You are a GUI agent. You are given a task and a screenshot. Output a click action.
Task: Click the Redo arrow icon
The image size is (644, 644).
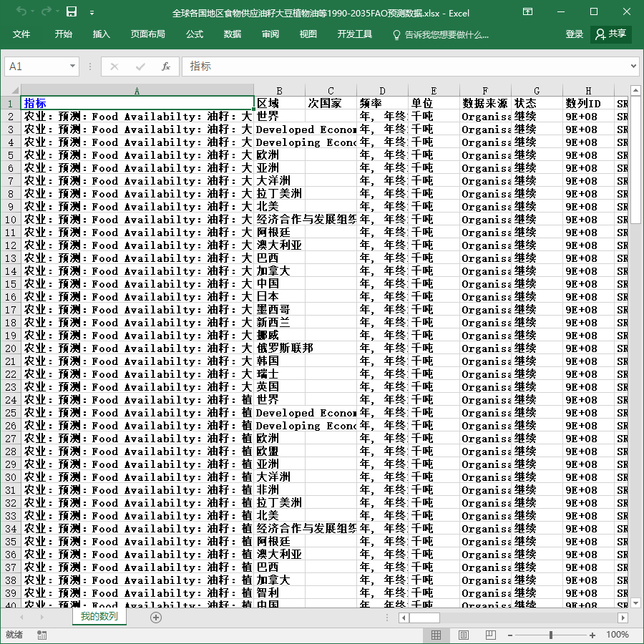[47, 12]
